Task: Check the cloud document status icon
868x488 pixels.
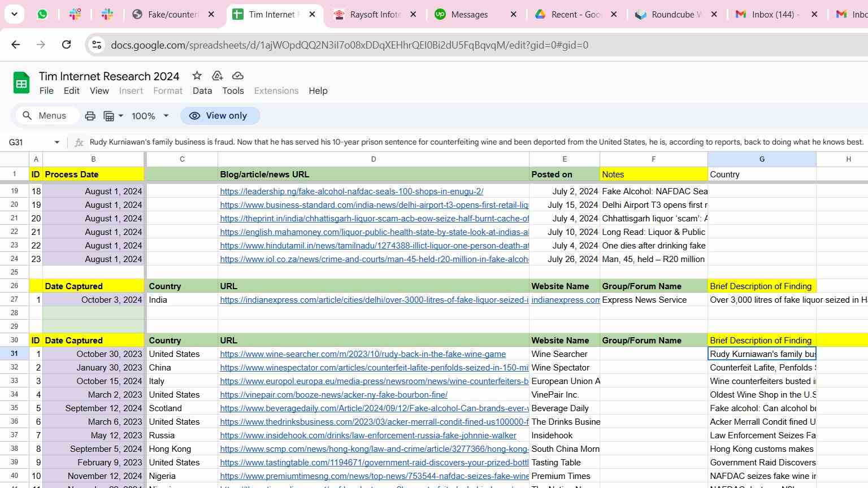Action: click(238, 76)
